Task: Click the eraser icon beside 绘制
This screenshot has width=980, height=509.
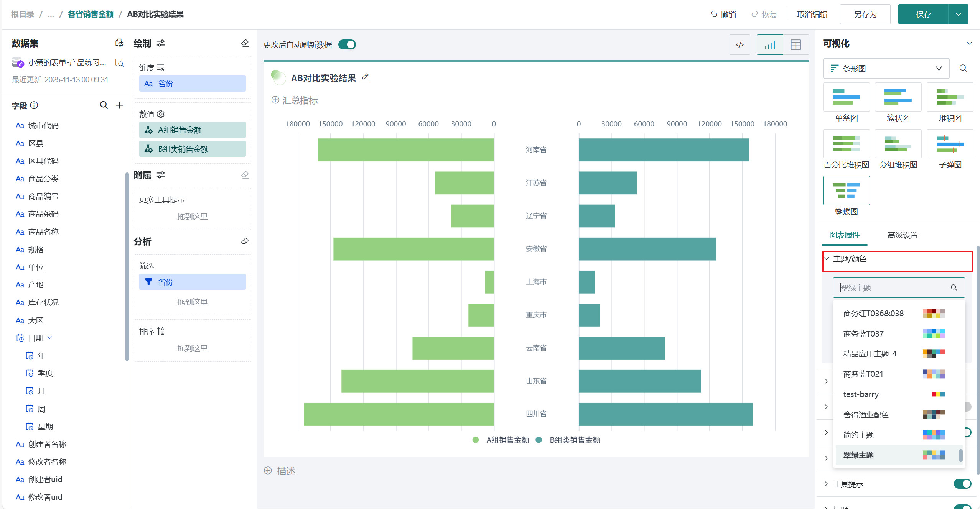Action: tap(245, 43)
